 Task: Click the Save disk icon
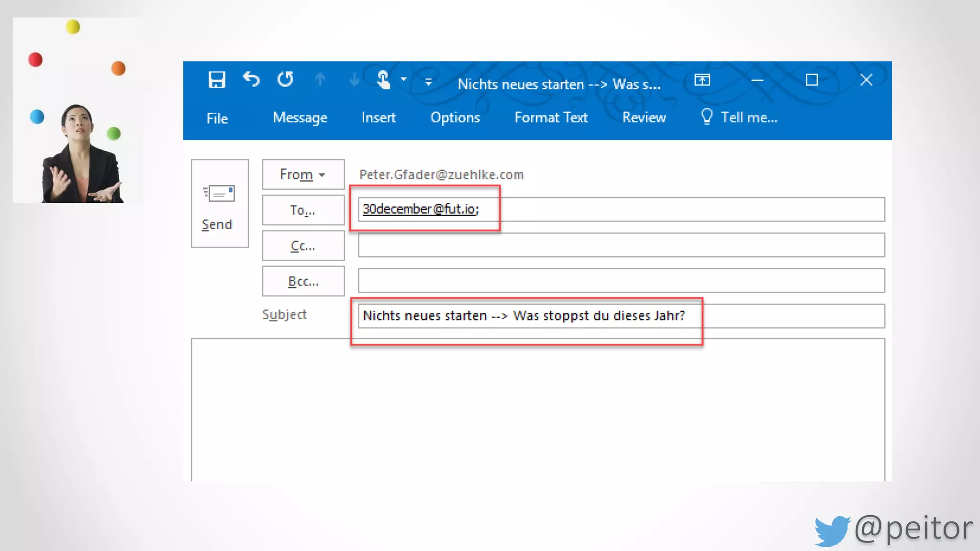tap(217, 79)
